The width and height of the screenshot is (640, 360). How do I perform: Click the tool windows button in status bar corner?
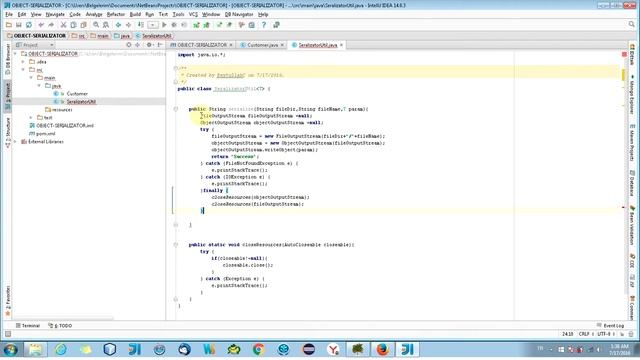pos(8,334)
